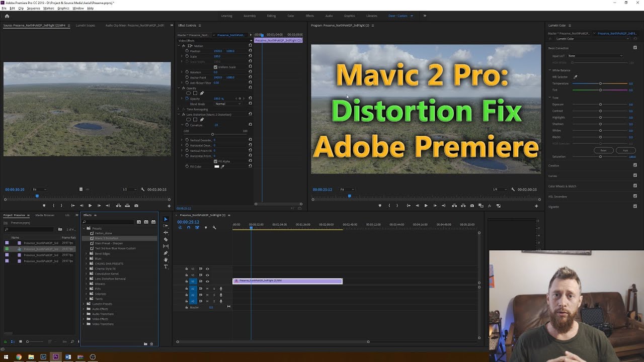Click the WB Selector eyedropper
644x362 pixels.
click(x=576, y=77)
